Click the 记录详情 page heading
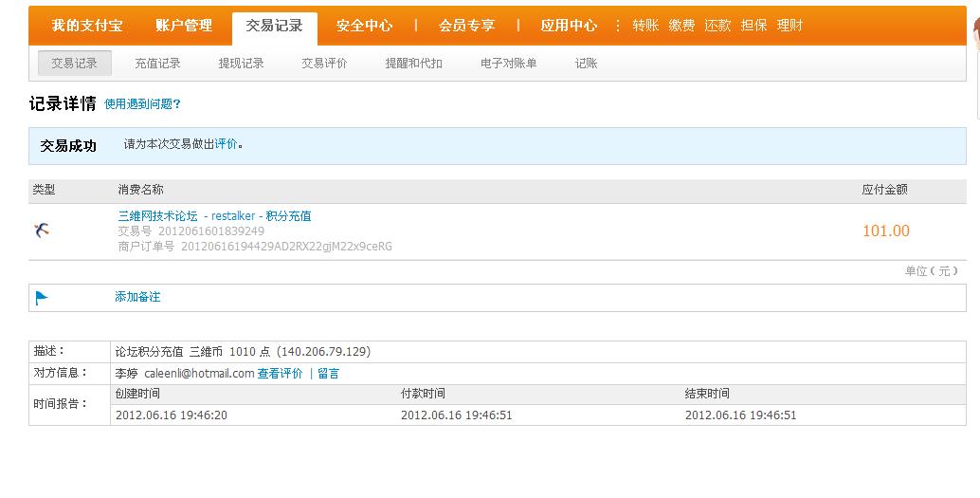Image resolution: width=980 pixels, height=498 pixels. [x=63, y=103]
